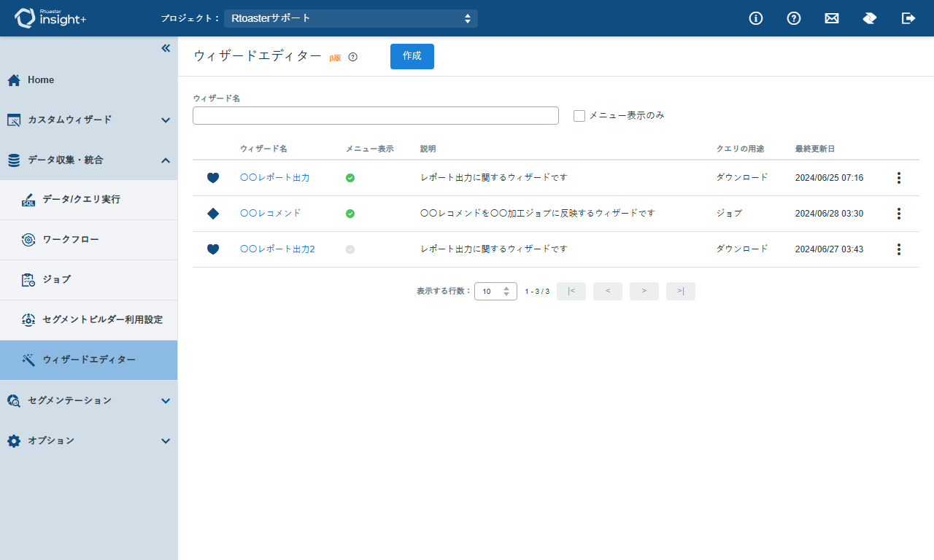The image size is (934, 560).
Task: Go to first page button
Action: click(571, 292)
